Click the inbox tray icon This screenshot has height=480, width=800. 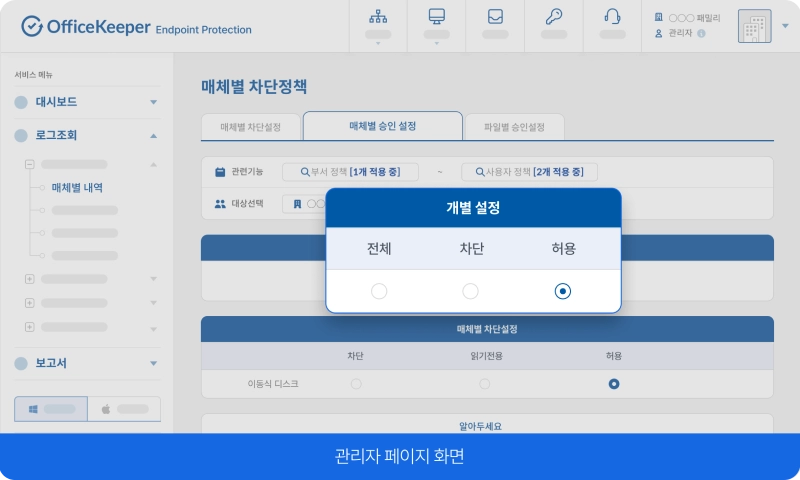494,17
